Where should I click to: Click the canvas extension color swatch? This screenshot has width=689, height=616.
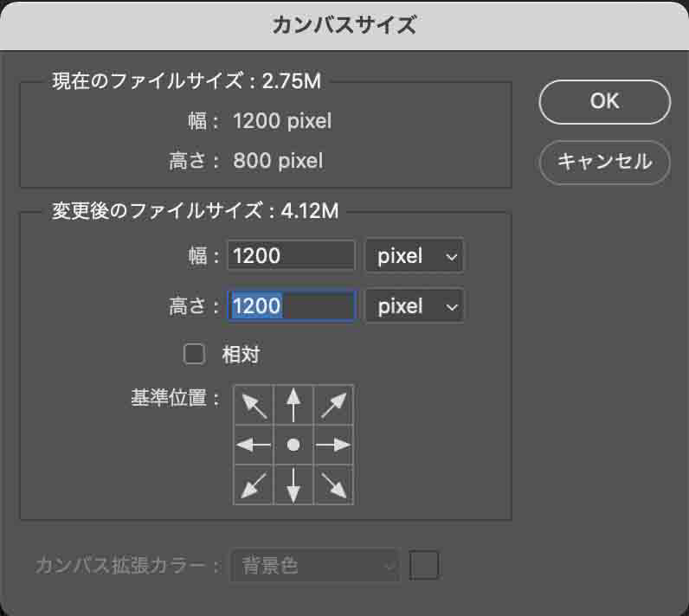click(424, 566)
